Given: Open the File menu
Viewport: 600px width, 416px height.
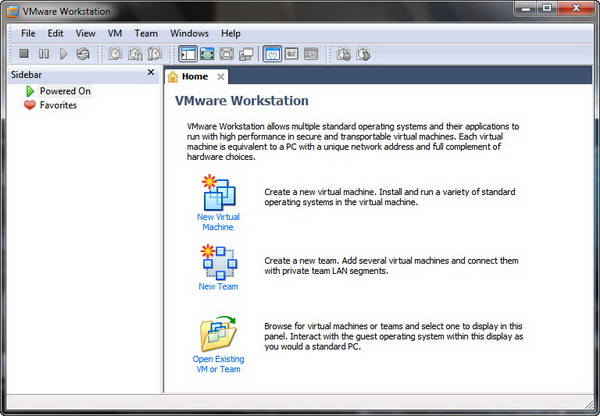Looking at the screenshot, I should tap(28, 34).
